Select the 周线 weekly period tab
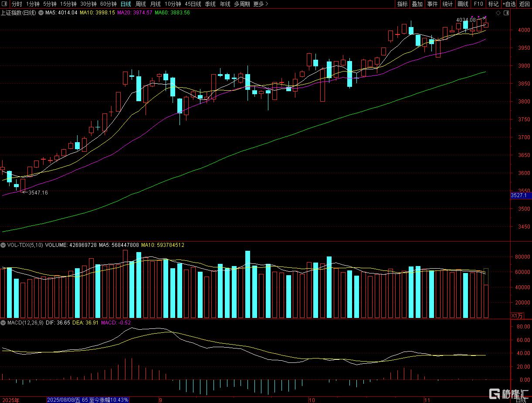Screen dimensions: 532x403 (141, 4)
